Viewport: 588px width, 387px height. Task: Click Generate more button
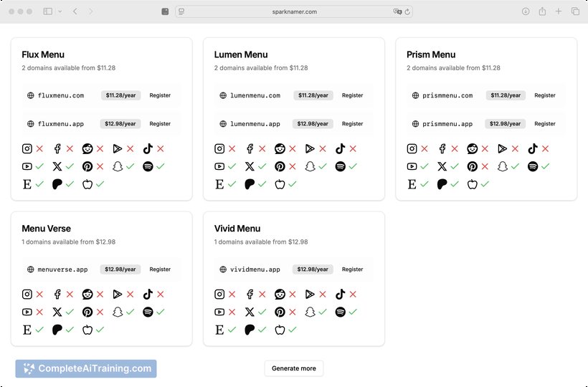293,368
